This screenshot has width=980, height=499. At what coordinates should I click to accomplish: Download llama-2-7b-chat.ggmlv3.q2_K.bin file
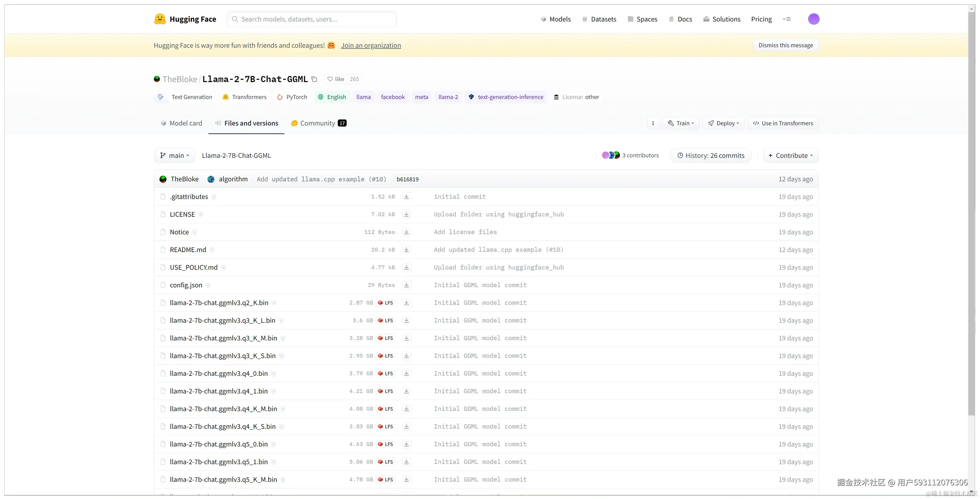click(406, 303)
